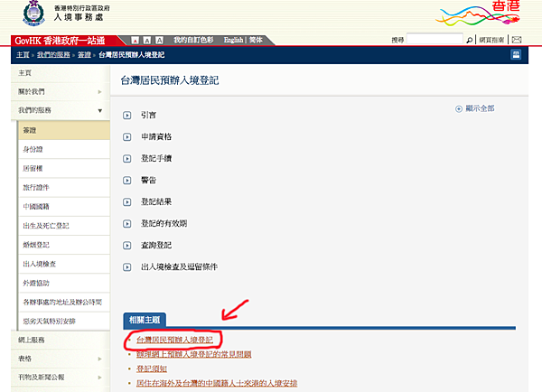Open 惡劣天氣特別安排 sidebar item

[x=64, y=322]
